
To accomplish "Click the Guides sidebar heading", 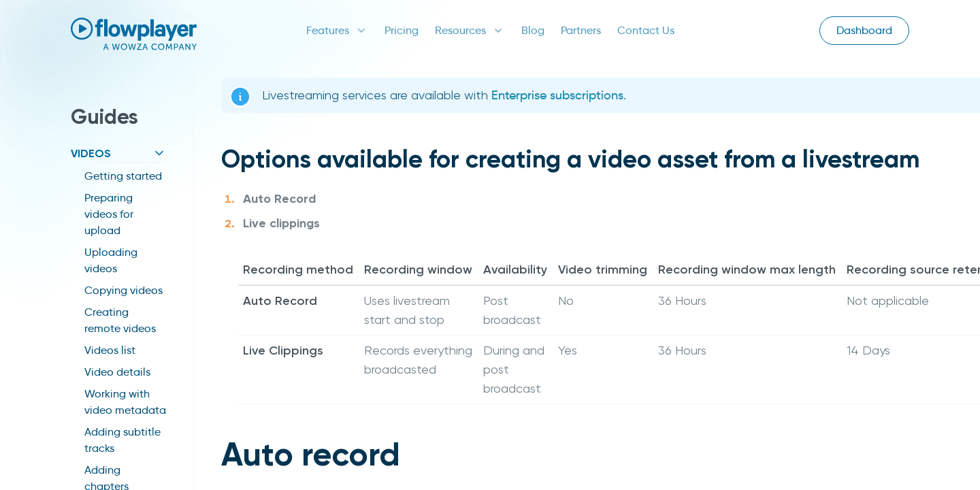I will [104, 116].
